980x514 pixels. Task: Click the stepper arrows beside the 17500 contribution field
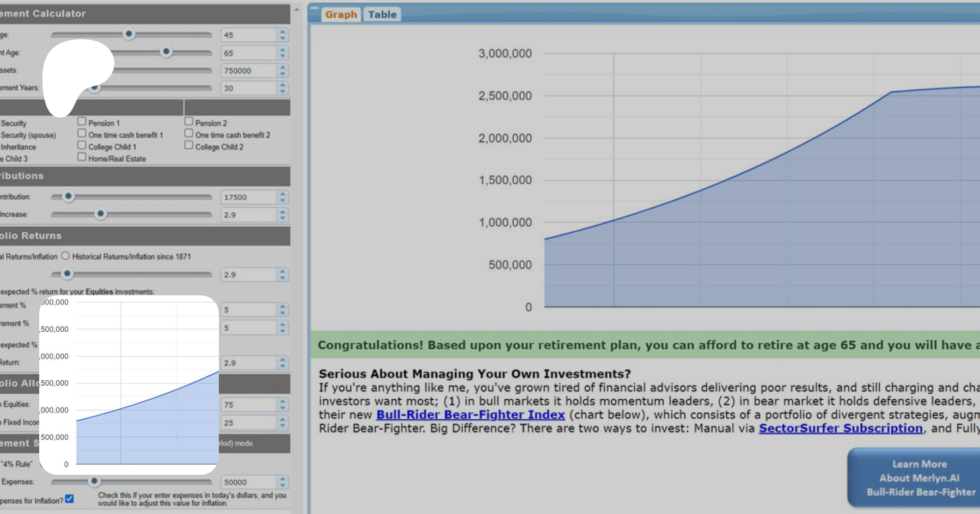pos(282,197)
